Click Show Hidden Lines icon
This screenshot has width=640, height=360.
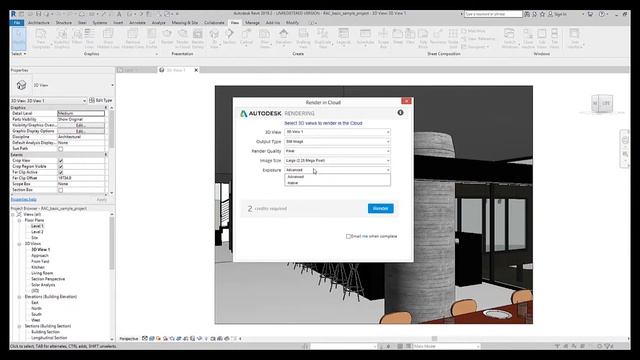tap(108, 38)
